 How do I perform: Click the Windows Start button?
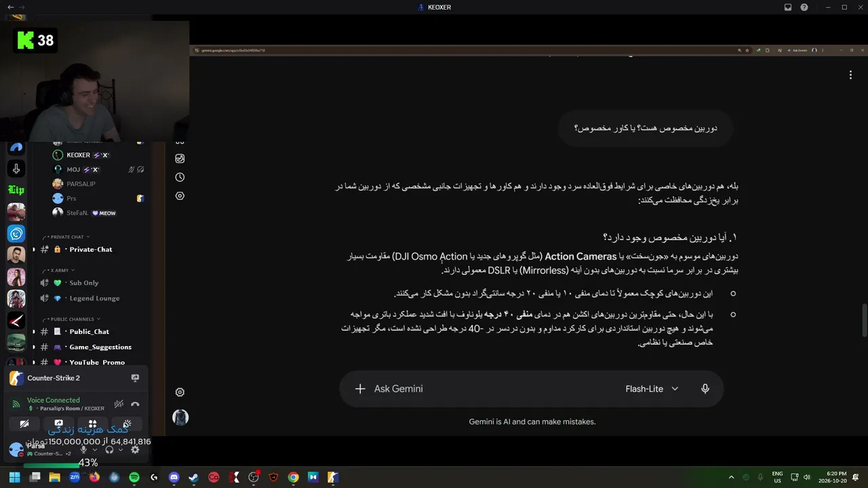14,477
